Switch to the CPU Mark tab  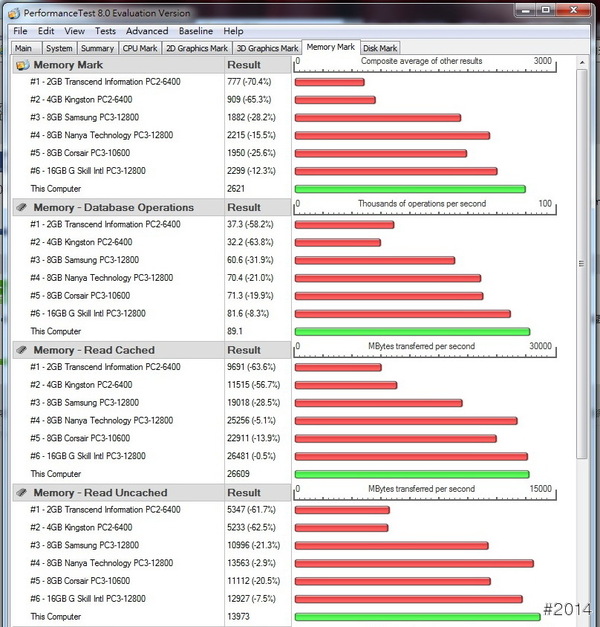(140, 48)
